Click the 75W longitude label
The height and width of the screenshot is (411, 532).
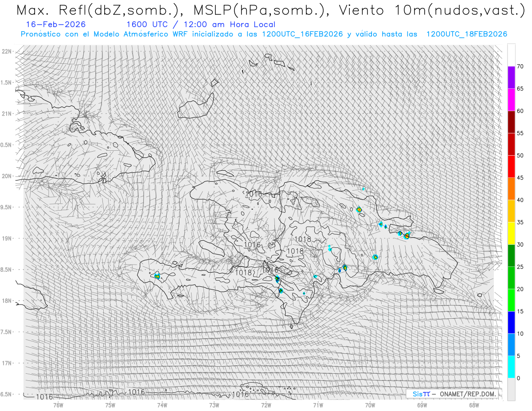coord(110,405)
